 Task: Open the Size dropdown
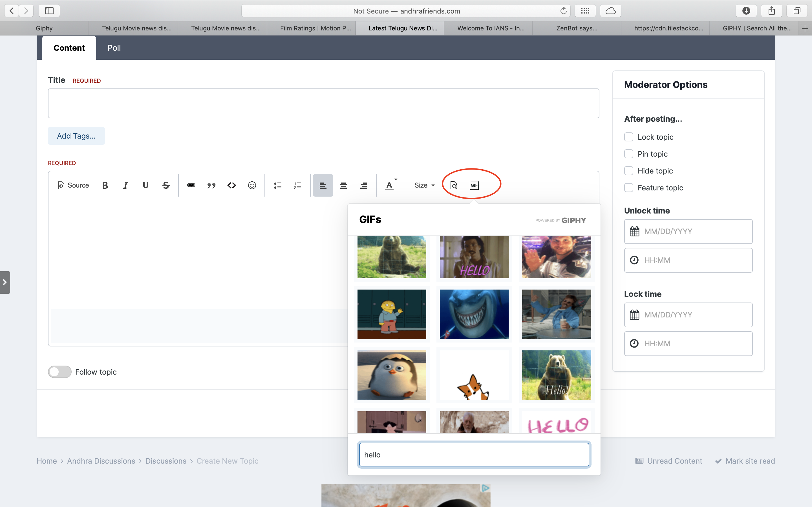tap(424, 185)
